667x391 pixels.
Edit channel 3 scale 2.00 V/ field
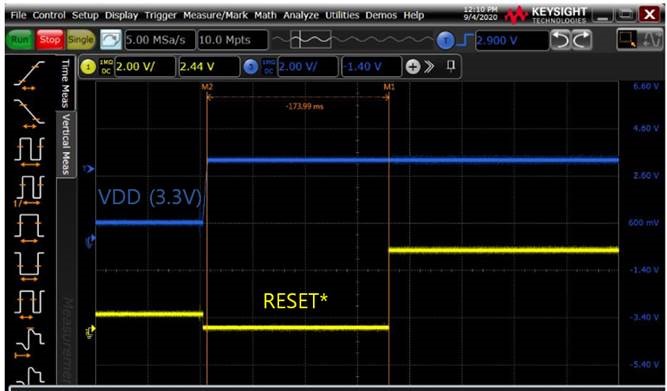click(x=308, y=67)
